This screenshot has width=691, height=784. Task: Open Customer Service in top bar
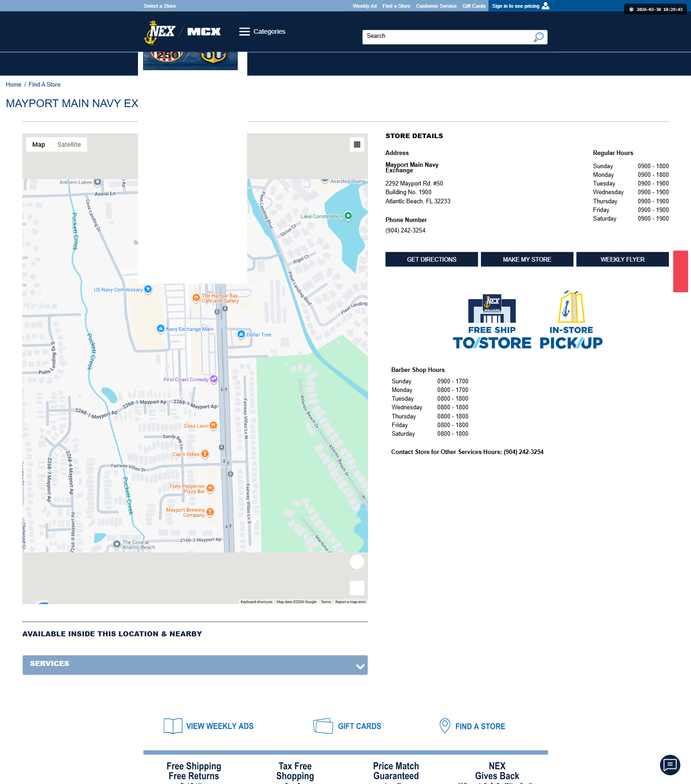tap(436, 6)
